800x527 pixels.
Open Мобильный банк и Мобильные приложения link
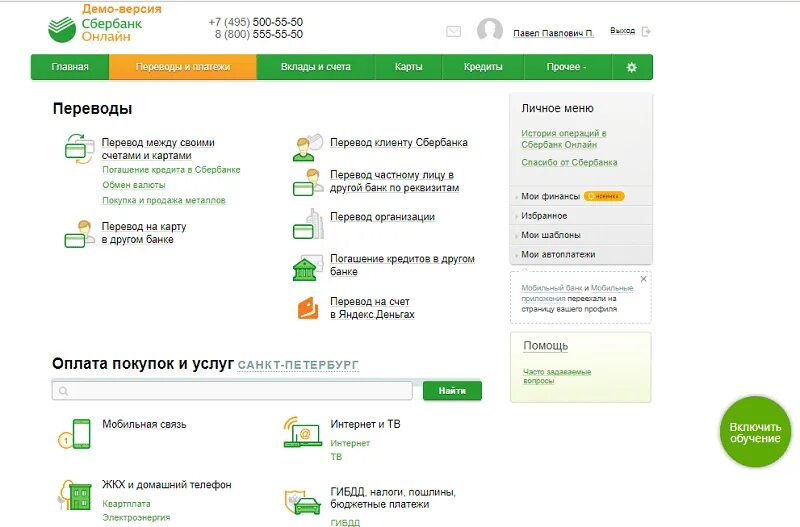tap(577, 293)
